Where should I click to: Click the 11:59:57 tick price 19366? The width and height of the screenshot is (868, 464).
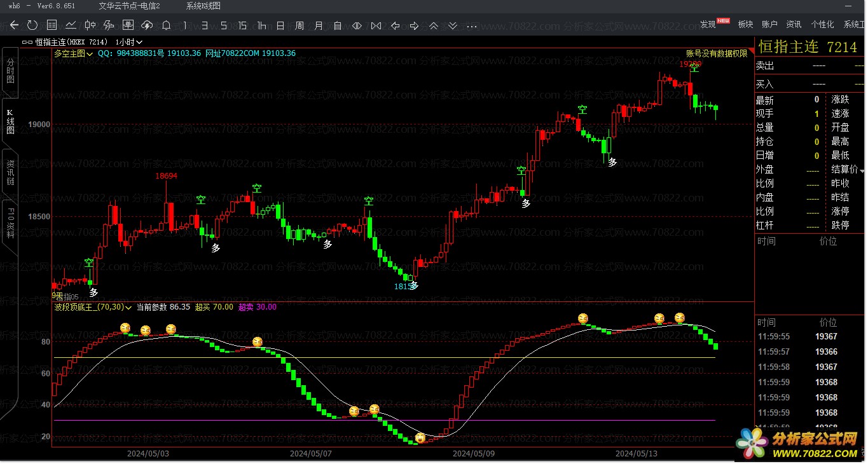(x=826, y=351)
